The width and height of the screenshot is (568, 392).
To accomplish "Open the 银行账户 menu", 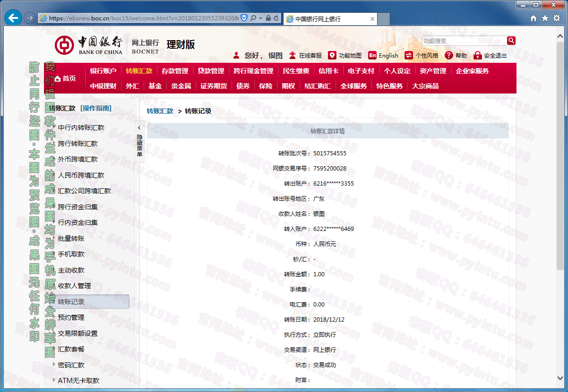I will click(x=103, y=71).
